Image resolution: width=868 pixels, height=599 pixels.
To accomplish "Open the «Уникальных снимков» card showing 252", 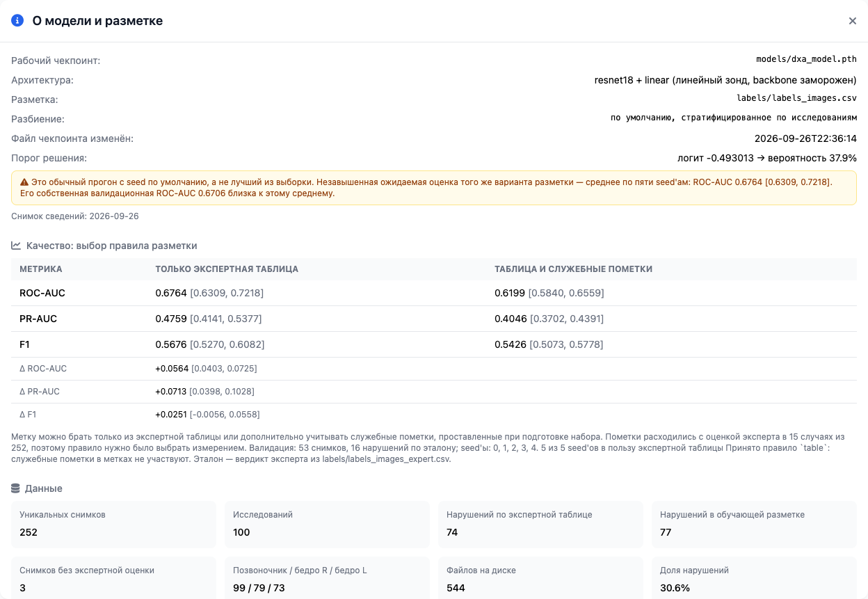I will click(x=113, y=523).
